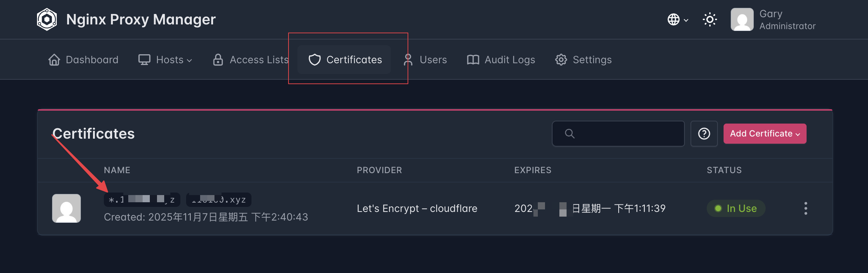Click the Dashboard home icon
868x273 pixels.
[x=54, y=60]
